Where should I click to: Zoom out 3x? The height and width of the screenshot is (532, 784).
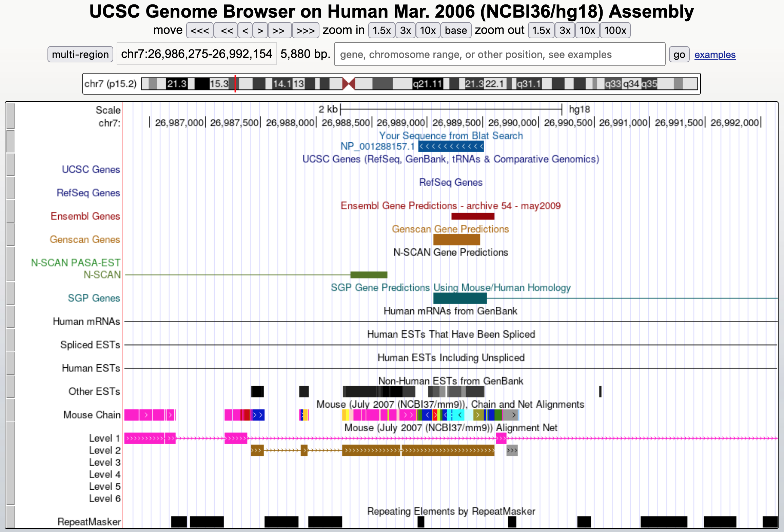[x=565, y=30]
